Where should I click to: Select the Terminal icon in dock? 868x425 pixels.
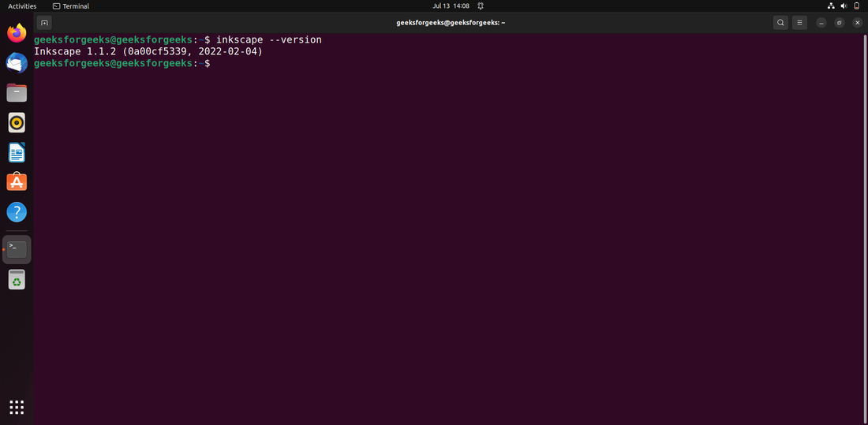click(17, 250)
